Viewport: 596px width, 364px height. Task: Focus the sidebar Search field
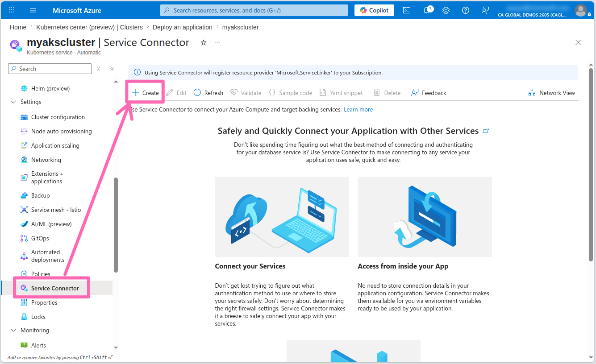pos(50,69)
